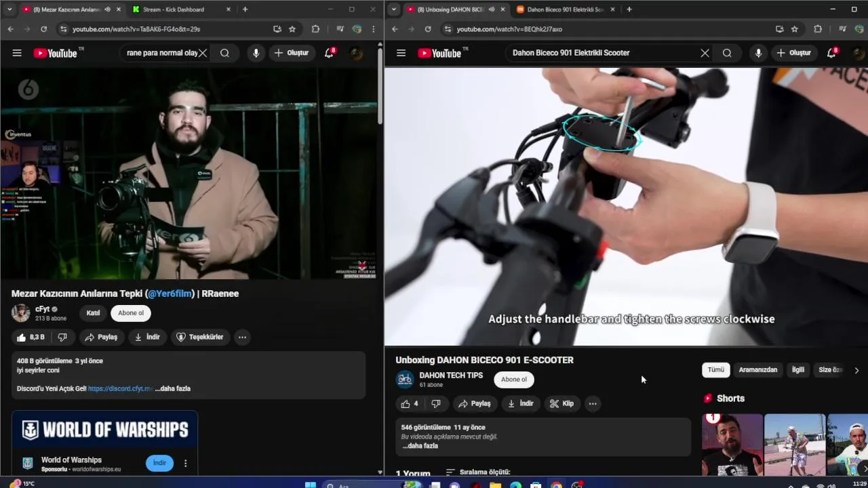Open more actions for Mezar Kazıcının video

(242, 337)
